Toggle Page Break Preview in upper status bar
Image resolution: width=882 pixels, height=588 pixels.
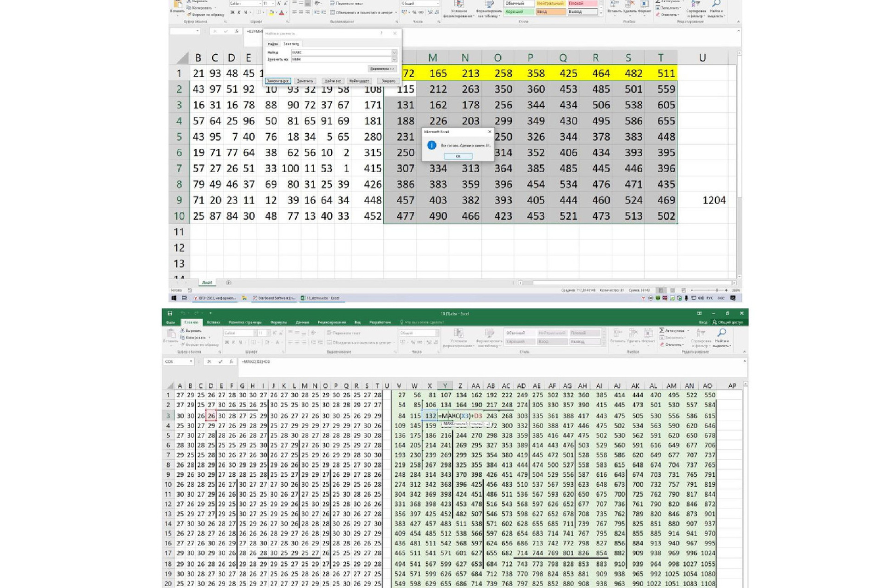[684, 290]
